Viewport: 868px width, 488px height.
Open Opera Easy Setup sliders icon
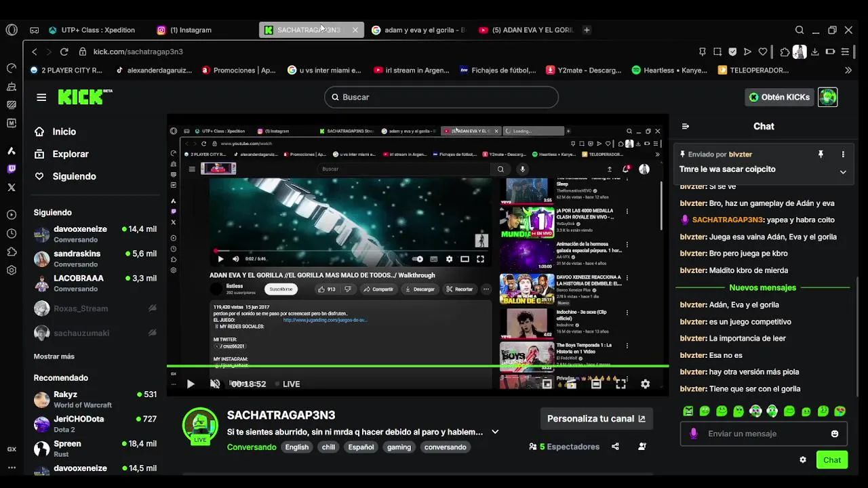click(x=845, y=52)
